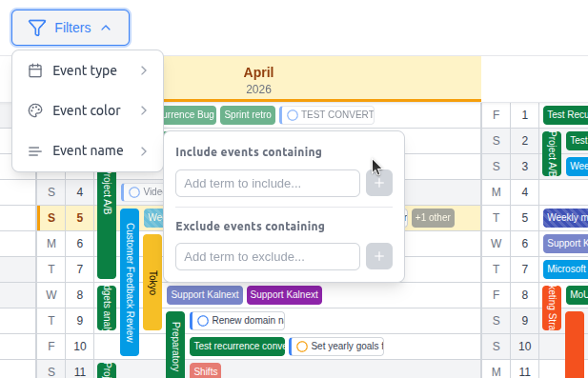Viewport: 588px width, 378px height.
Task: Click the lines icon beside Event name
Action: [35, 151]
